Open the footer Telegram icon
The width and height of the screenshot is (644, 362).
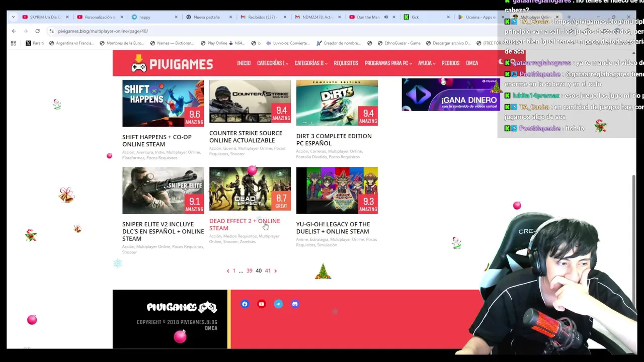278,304
